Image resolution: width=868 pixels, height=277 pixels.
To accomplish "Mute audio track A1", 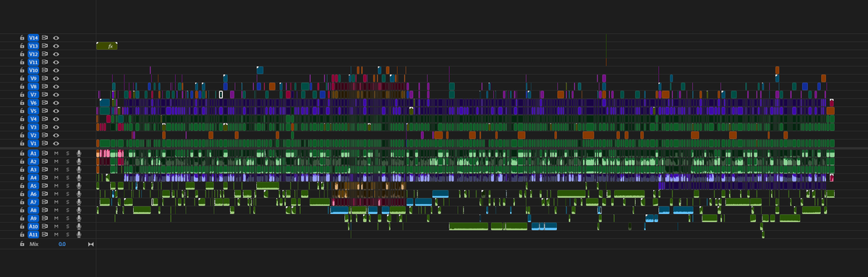I will [56, 153].
